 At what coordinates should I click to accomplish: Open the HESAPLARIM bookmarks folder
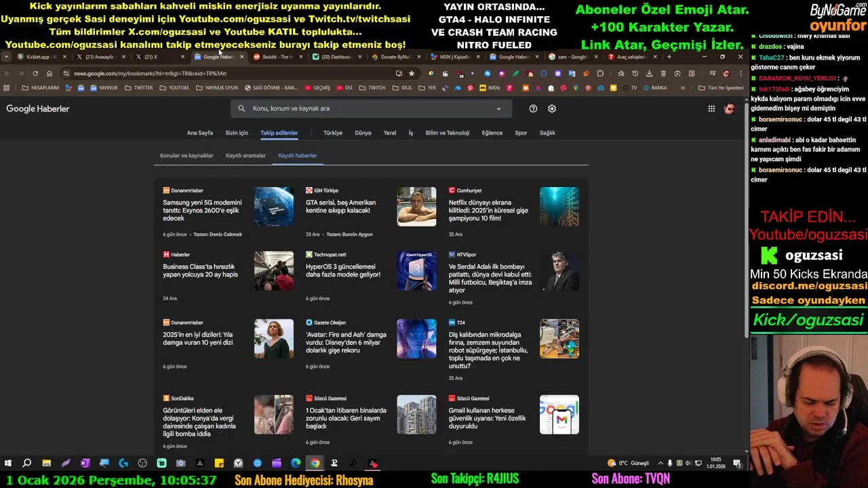[x=41, y=88]
